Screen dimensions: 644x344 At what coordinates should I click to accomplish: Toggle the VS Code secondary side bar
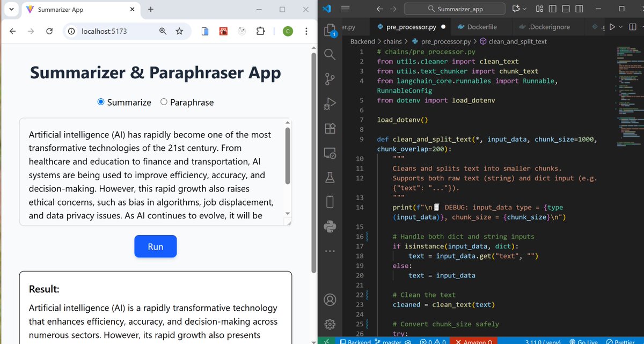[x=579, y=9]
